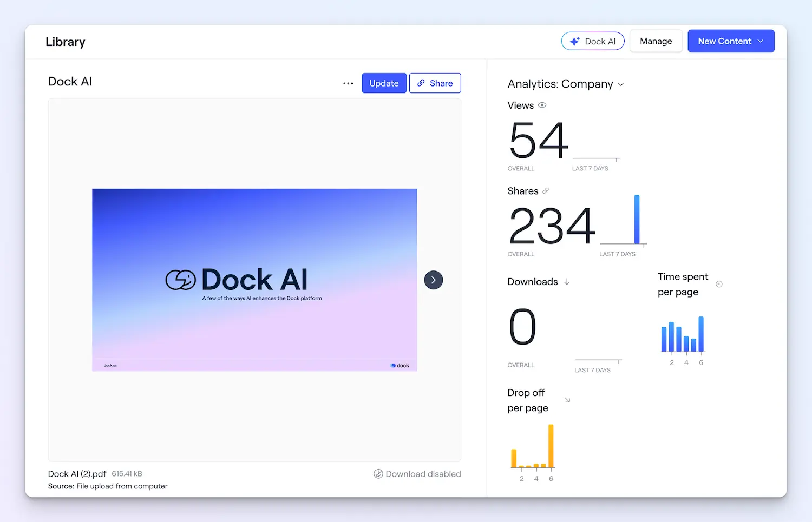Click the Downloads count 0
The width and height of the screenshot is (812, 522).
coord(523,327)
